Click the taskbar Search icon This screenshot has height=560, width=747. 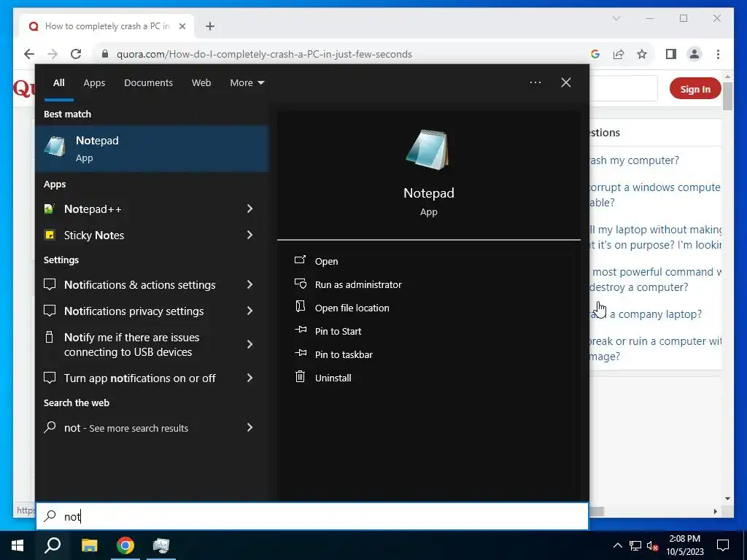coord(53,545)
